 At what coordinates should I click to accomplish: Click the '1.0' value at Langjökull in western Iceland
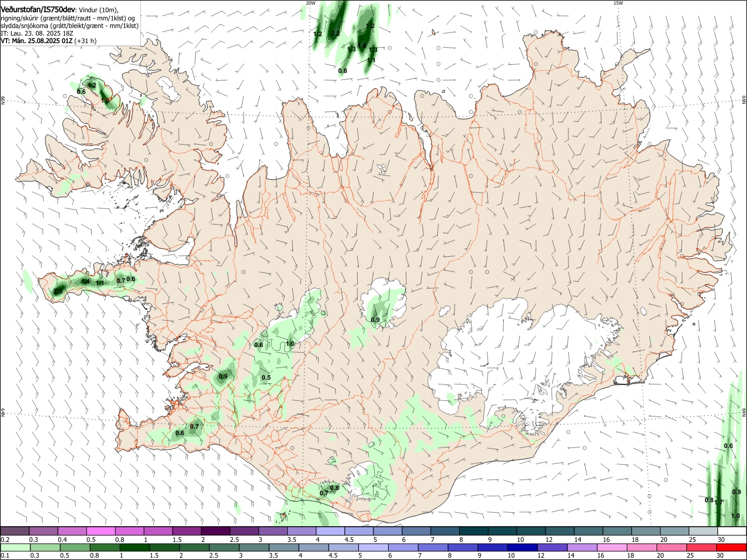pyautogui.click(x=290, y=344)
